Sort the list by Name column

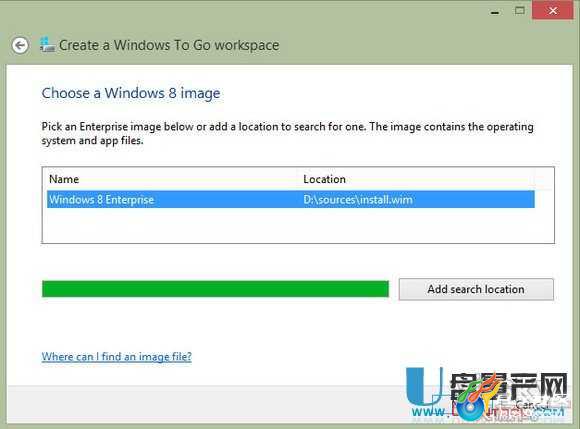[x=64, y=179]
